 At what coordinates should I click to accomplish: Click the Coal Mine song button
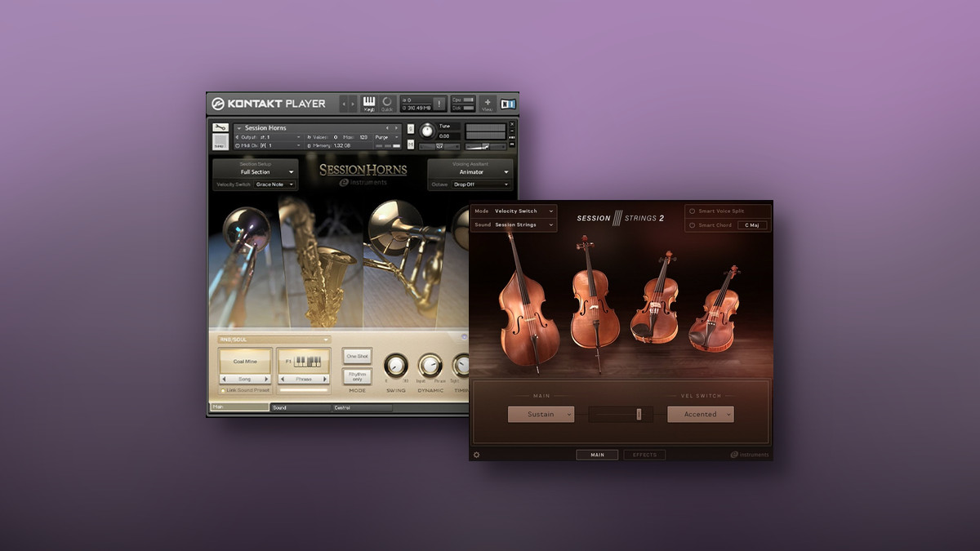[246, 361]
